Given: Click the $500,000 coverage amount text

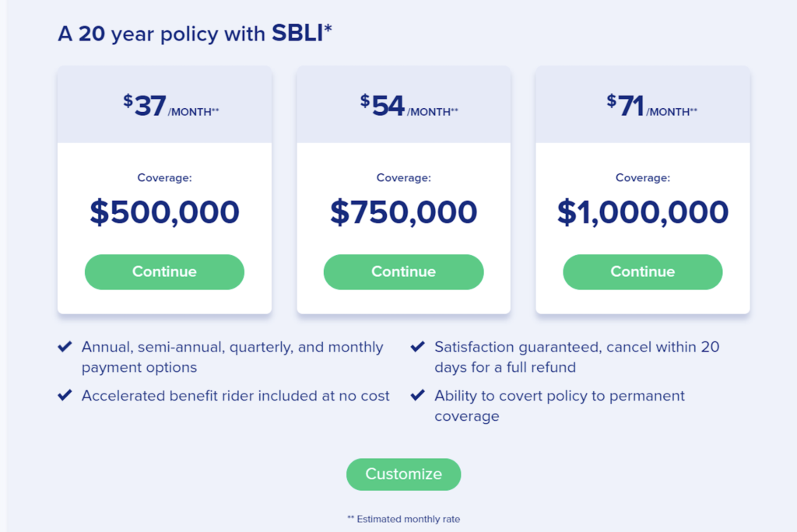Looking at the screenshot, I should tap(164, 211).
